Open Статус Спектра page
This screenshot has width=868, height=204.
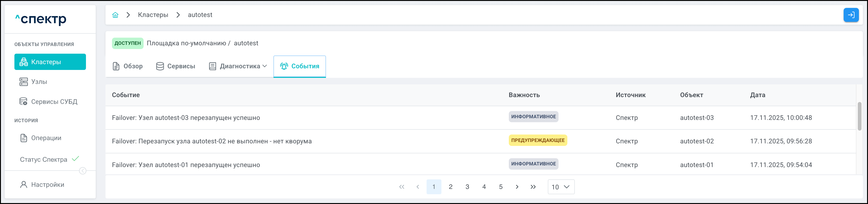pyautogui.click(x=43, y=159)
